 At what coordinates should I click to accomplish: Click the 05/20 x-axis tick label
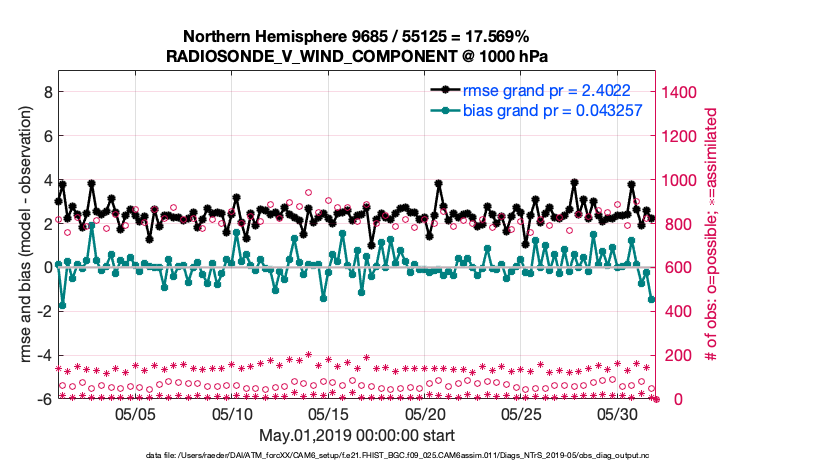pyautogui.click(x=426, y=413)
